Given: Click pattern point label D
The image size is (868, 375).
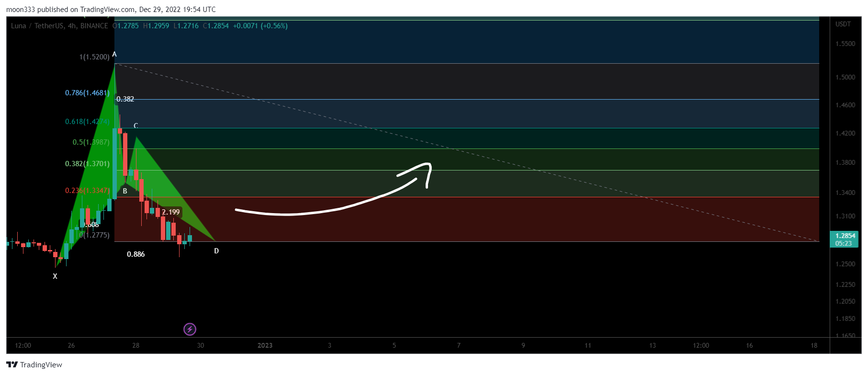Looking at the screenshot, I should tap(216, 251).
